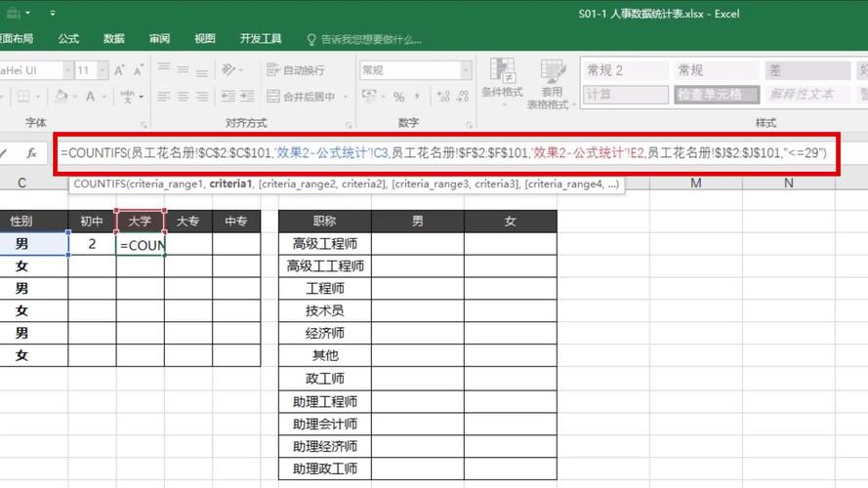
Task: Decrease font size with the smaller A icon
Action: pyautogui.click(x=139, y=70)
